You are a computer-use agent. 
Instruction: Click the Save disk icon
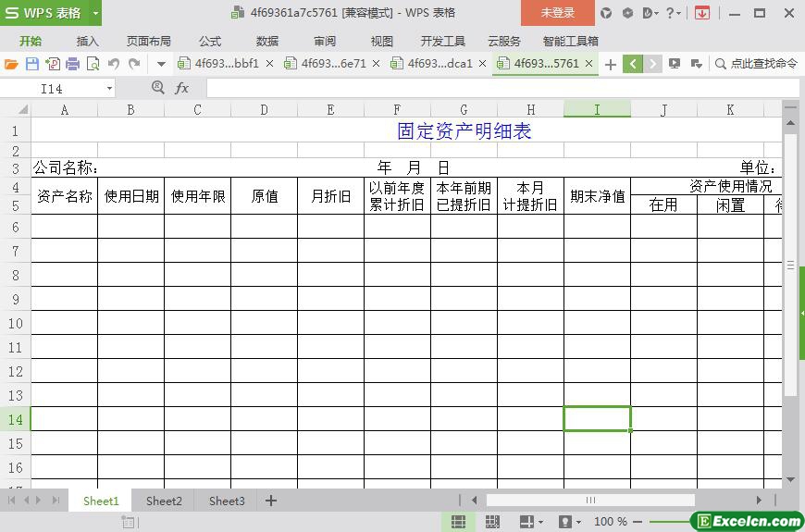(x=31, y=64)
